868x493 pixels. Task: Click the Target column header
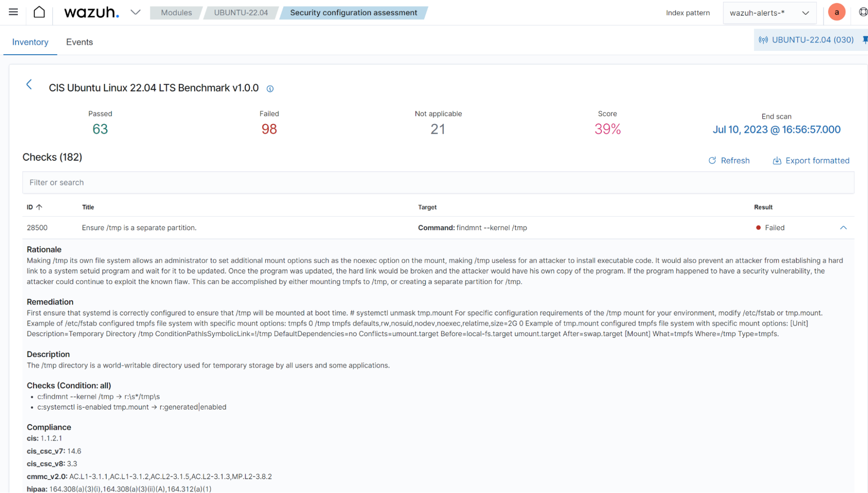pos(427,207)
